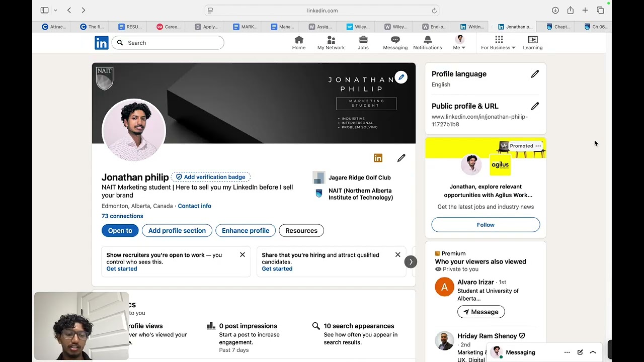The width and height of the screenshot is (644, 362).
Task: Click the Open to button
Action: click(120, 231)
